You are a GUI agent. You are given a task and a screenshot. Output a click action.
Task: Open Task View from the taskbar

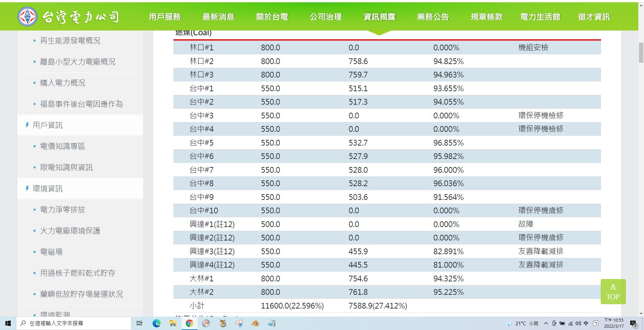click(x=140, y=323)
